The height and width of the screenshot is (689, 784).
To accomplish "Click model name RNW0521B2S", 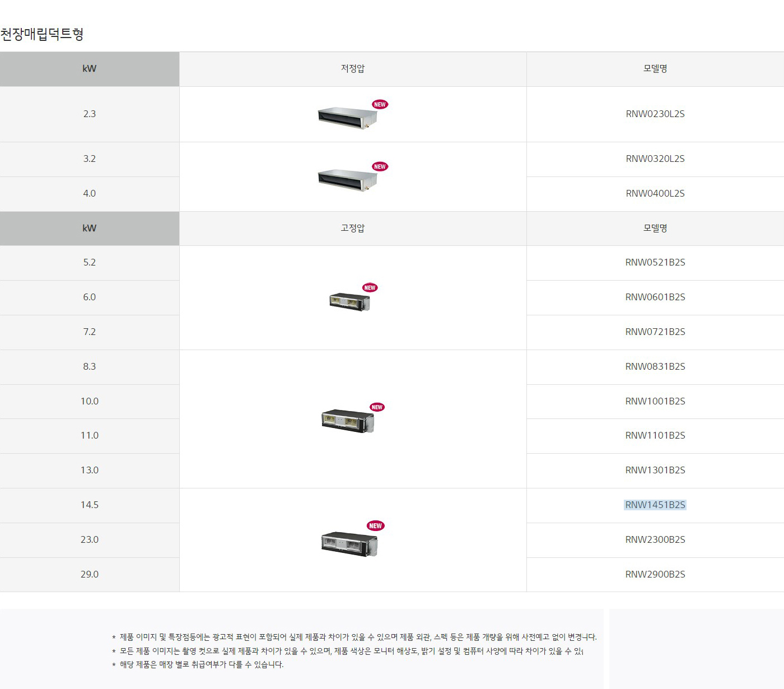I will (x=655, y=262).
